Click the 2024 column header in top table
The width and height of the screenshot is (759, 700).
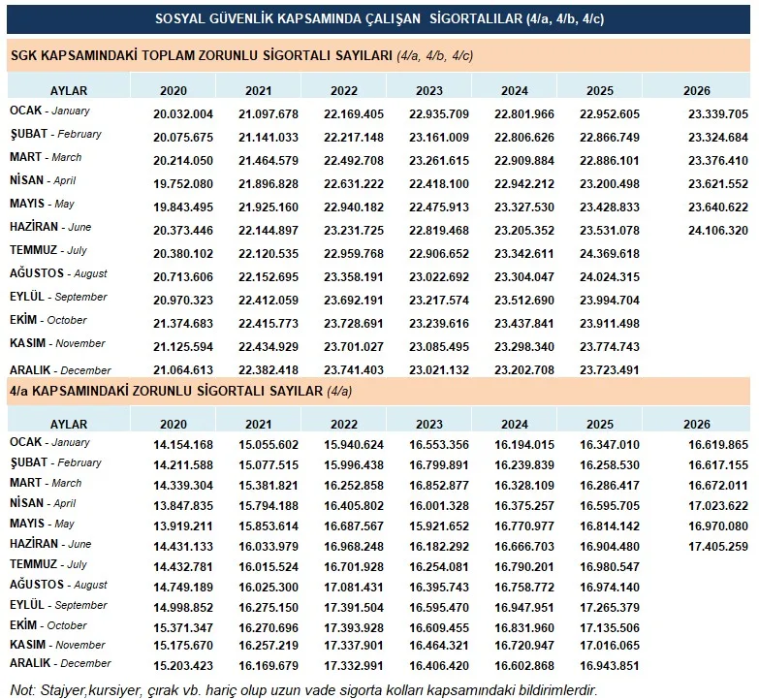pos(514,90)
